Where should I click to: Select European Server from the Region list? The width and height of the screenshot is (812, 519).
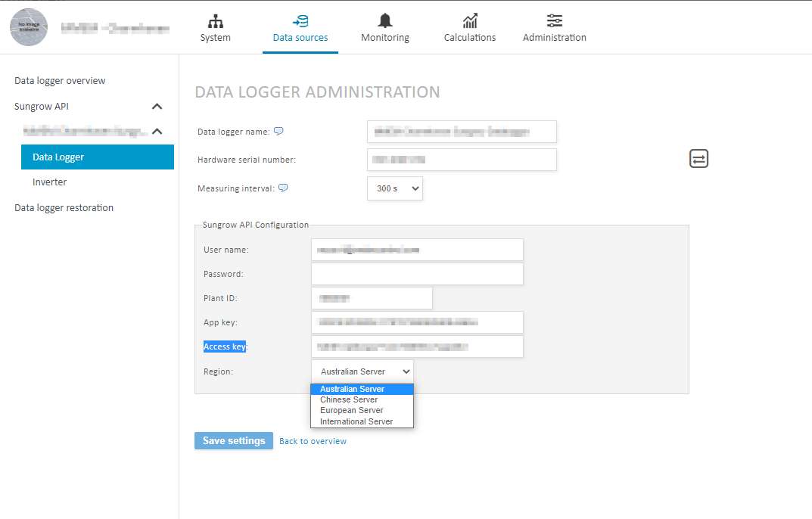[350, 410]
